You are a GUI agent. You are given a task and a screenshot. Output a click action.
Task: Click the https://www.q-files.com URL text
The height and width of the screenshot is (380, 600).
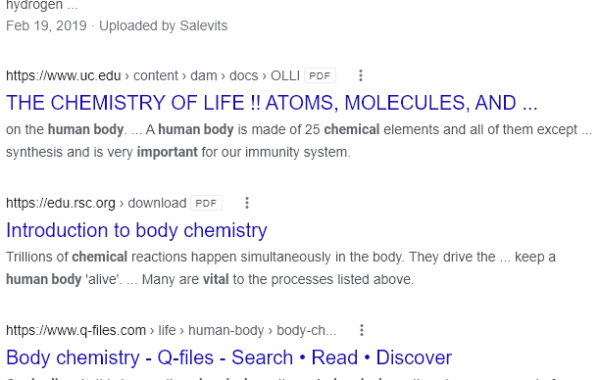click(76, 330)
